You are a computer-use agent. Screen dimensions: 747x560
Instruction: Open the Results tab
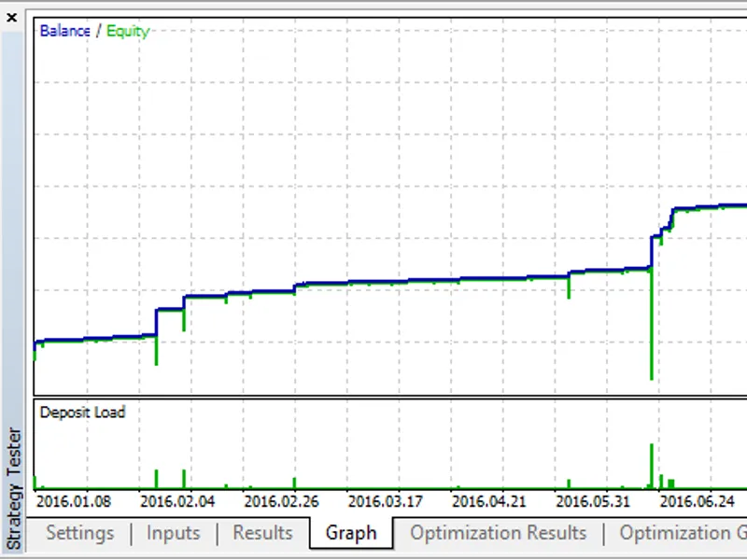pyautogui.click(x=262, y=533)
